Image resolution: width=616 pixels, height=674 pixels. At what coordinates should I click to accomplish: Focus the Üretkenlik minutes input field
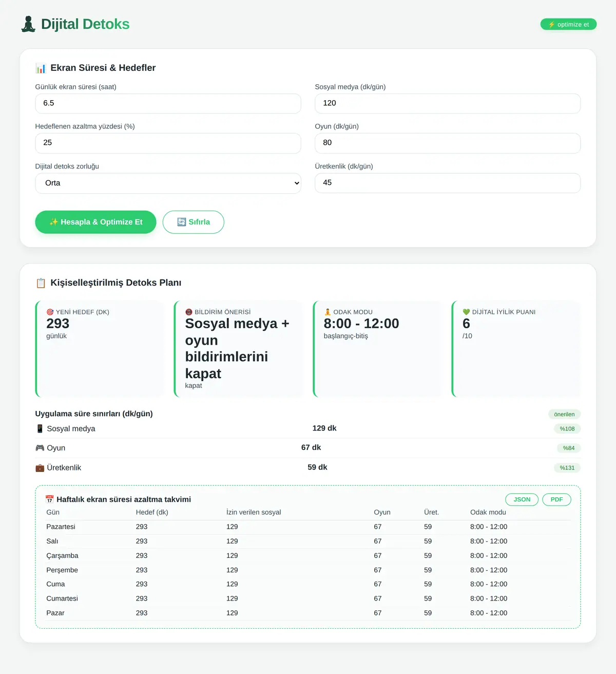tap(448, 183)
